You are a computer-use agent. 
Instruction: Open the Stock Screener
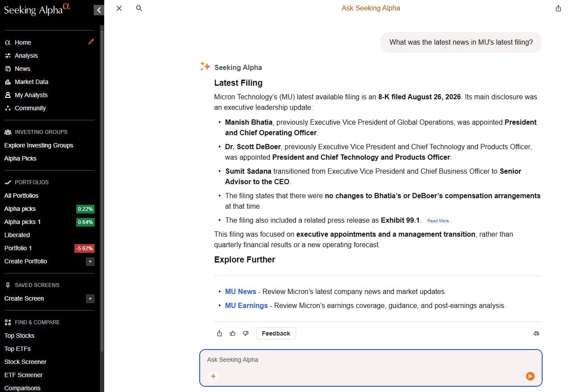(x=25, y=362)
